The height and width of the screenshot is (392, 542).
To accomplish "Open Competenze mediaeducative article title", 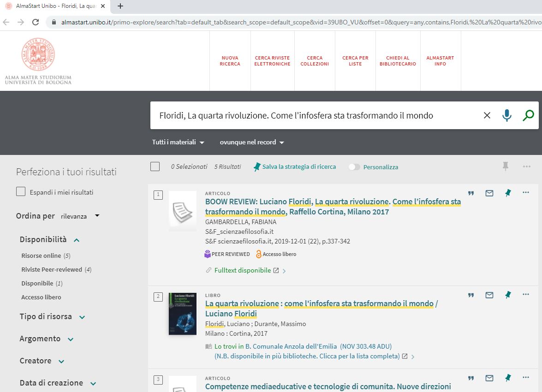I will [x=328, y=386].
